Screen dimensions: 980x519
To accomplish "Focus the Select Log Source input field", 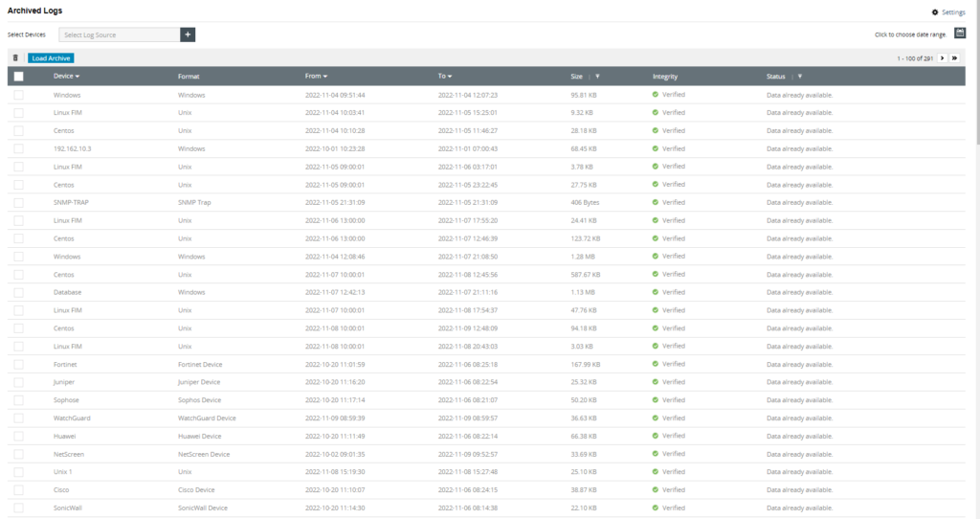I will point(119,34).
